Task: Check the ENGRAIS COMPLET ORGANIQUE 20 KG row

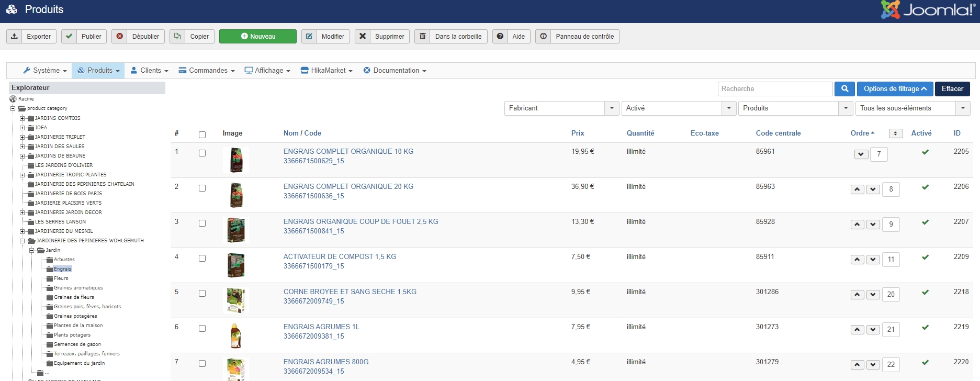Action: 202,188
